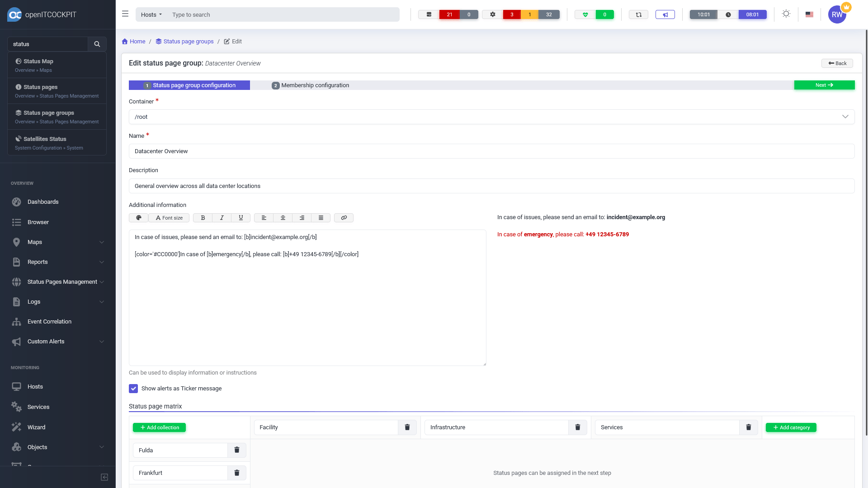Open the text color palette icon
This screenshot has width=868, height=488.
click(138, 218)
